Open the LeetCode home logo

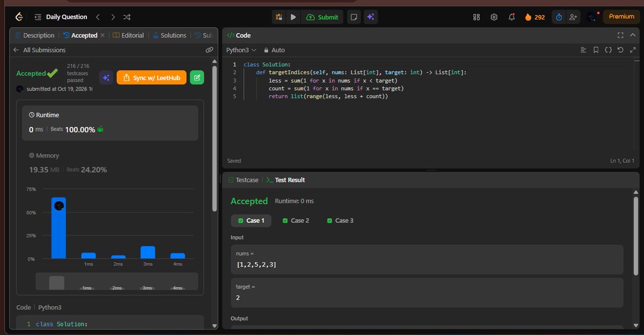[19, 17]
